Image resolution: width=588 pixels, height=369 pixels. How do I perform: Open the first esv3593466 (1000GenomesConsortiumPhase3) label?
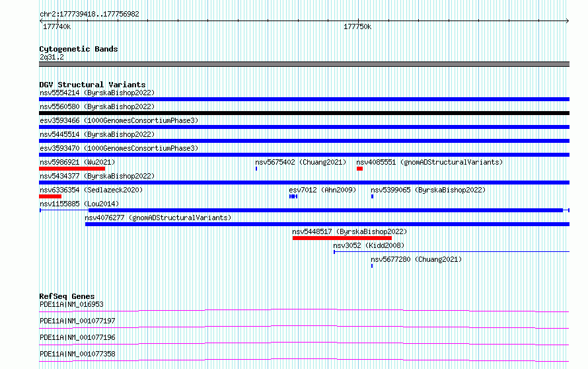coord(119,120)
